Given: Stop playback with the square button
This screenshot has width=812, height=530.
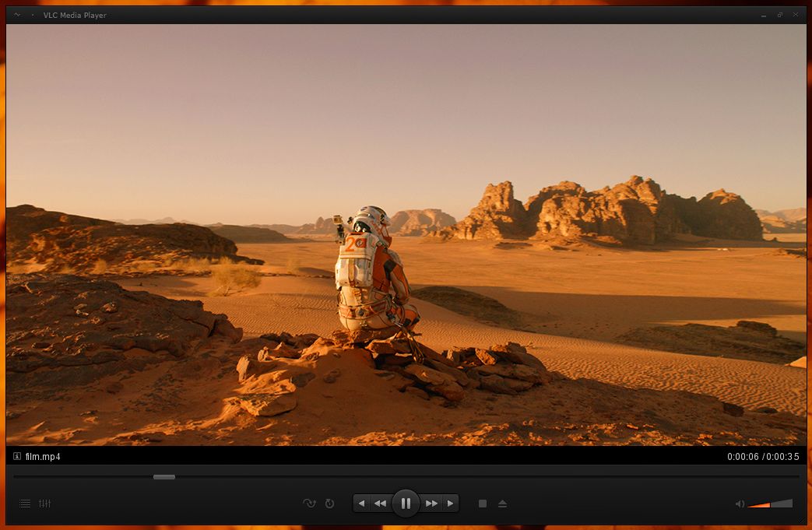Looking at the screenshot, I should point(483,504).
